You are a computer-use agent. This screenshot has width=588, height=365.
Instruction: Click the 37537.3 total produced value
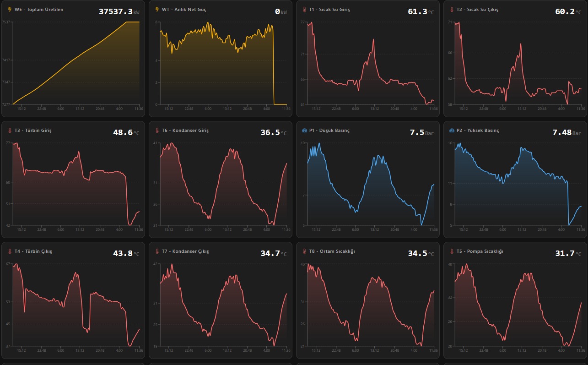click(x=119, y=11)
